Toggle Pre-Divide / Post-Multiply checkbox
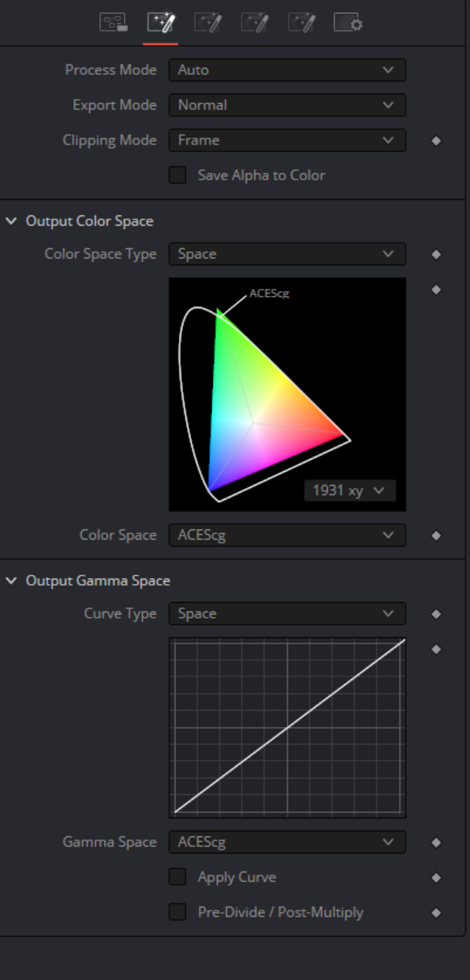Screen dimensions: 470x980 coord(178,911)
